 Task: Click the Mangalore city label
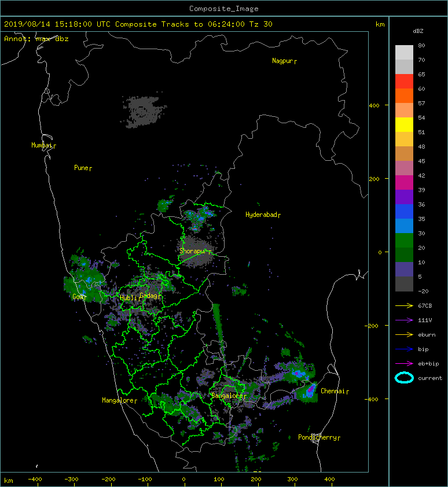pos(119,400)
